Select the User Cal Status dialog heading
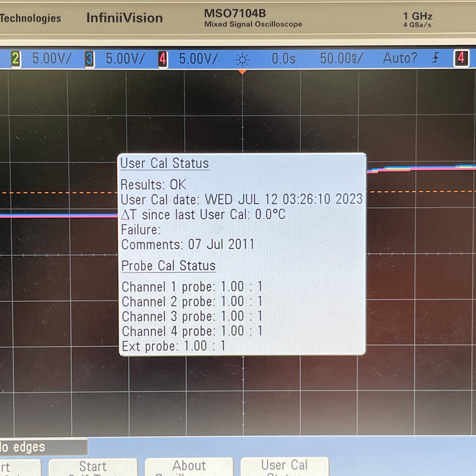The height and width of the screenshot is (476, 476). click(x=165, y=163)
